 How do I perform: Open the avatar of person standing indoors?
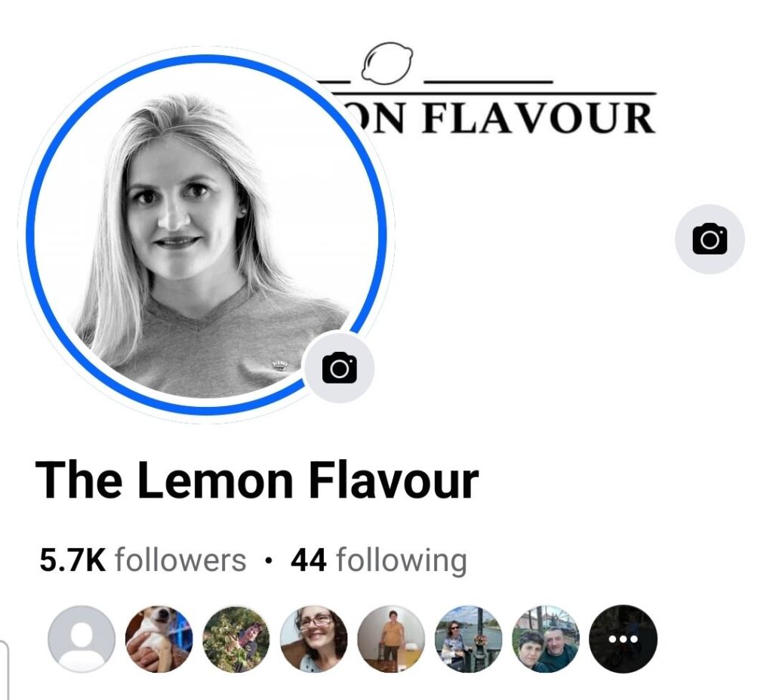[x=391, y=639]
